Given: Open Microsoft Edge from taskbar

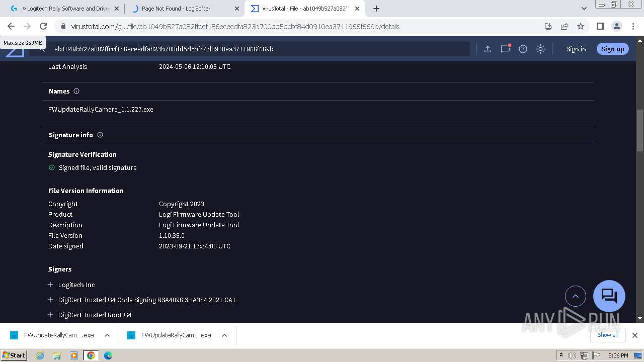Looking at the screenshot, I should coord(108,355).
